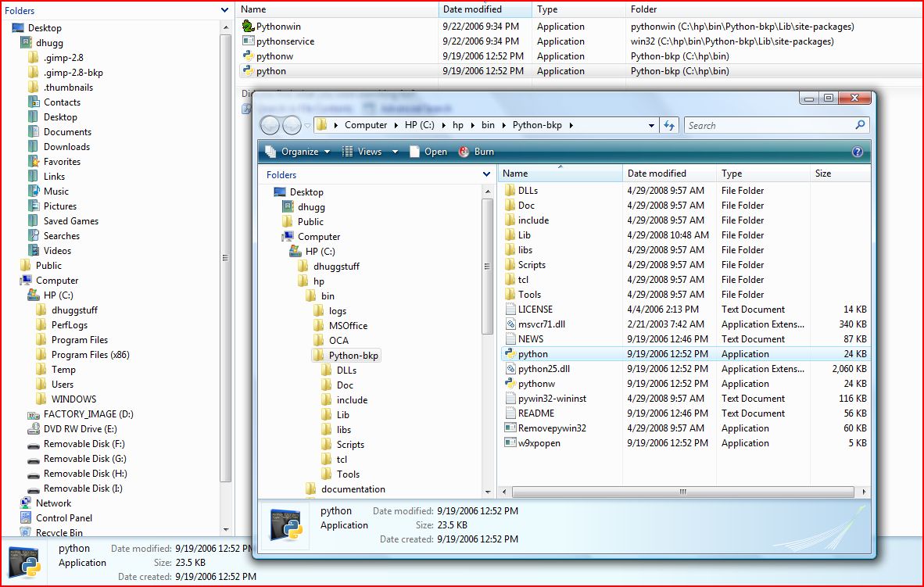Click the Removable Disk (F:) drive icon

pyautogui.click(x=34, y=445)
